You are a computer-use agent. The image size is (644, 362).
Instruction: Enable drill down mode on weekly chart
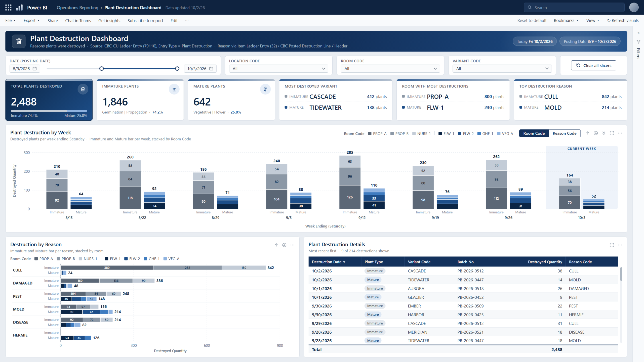596,133
